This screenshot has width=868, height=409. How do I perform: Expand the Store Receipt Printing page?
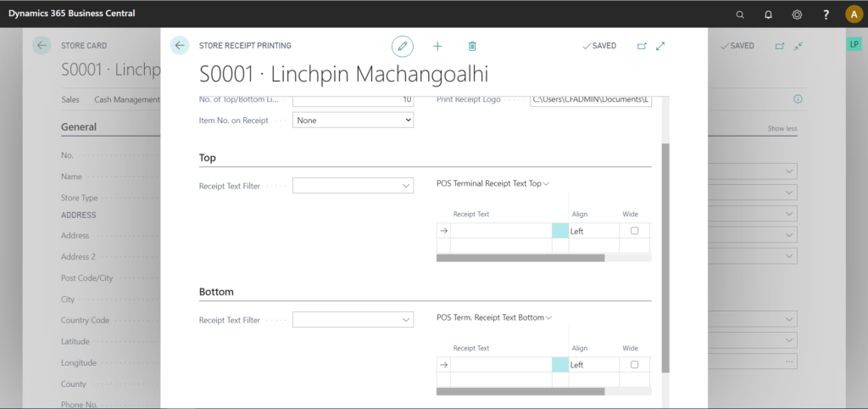click(x=659, y=46)
